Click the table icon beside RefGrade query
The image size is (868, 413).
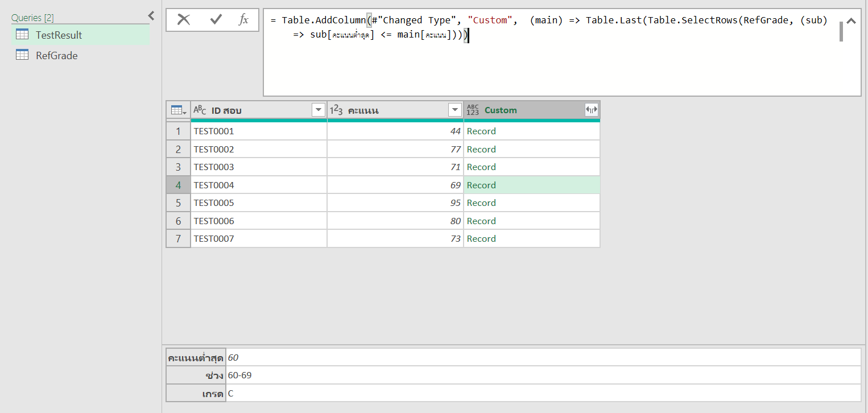21,55
